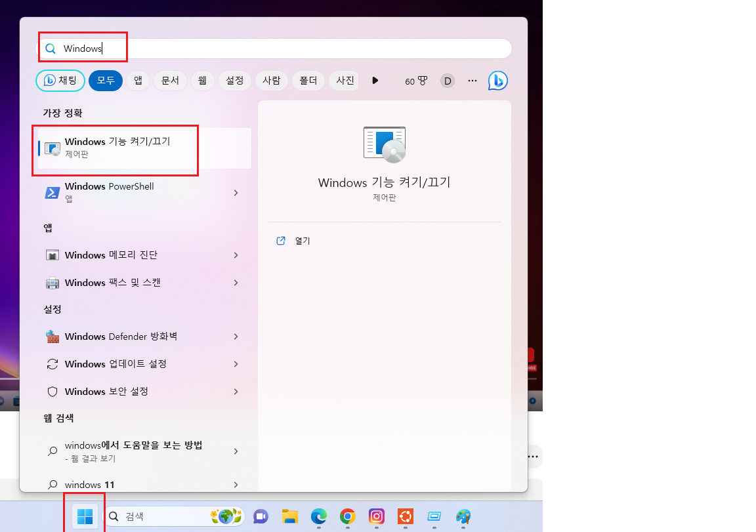Launch Google Chrome from the taskbar
Viewport: 756px width, 532px height.
click(348, 516)
